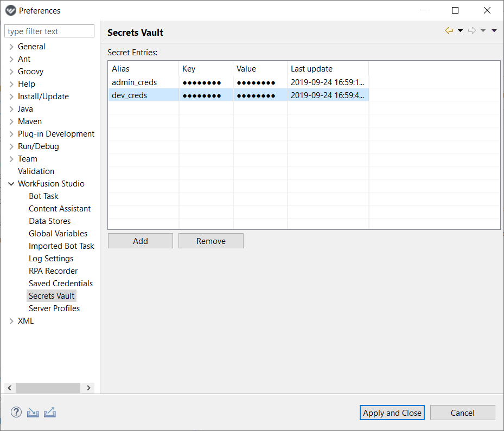Click the import preferences icon
This screenshot has width=504, height=431.
33,413
